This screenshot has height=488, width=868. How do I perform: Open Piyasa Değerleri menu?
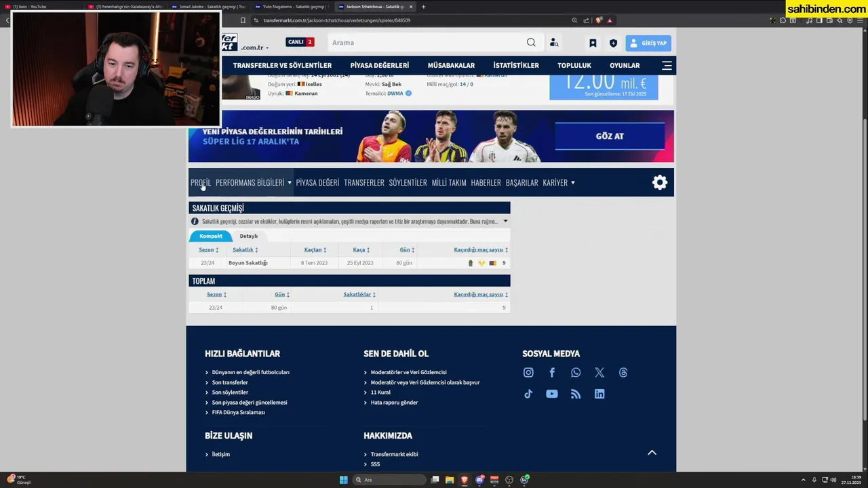point(380,66)
